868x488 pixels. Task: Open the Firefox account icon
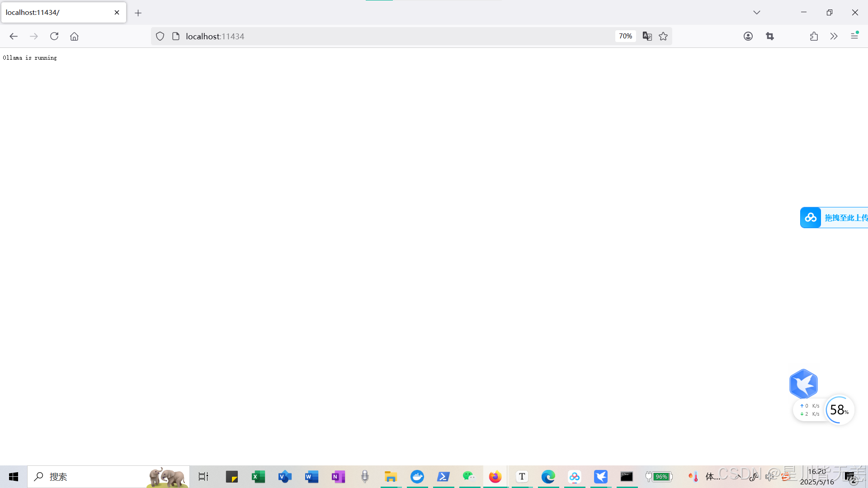point(748,36)
